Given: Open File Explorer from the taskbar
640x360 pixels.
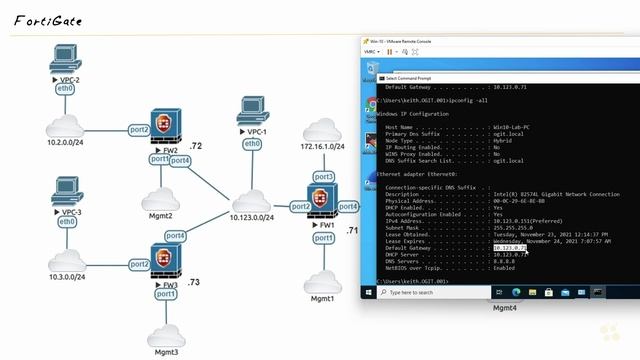Looking at the screenshot, I should point(532,292).
